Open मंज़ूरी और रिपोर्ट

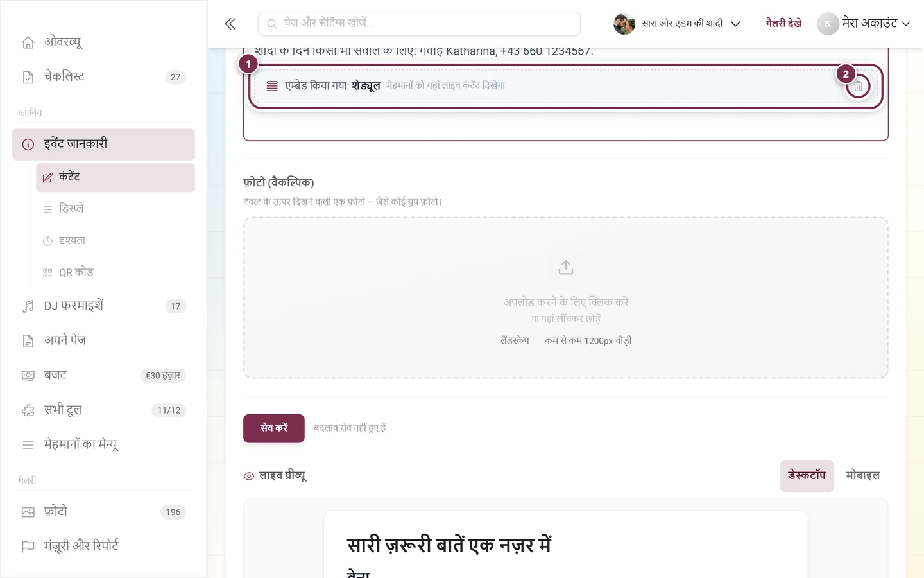pos(103,547)
